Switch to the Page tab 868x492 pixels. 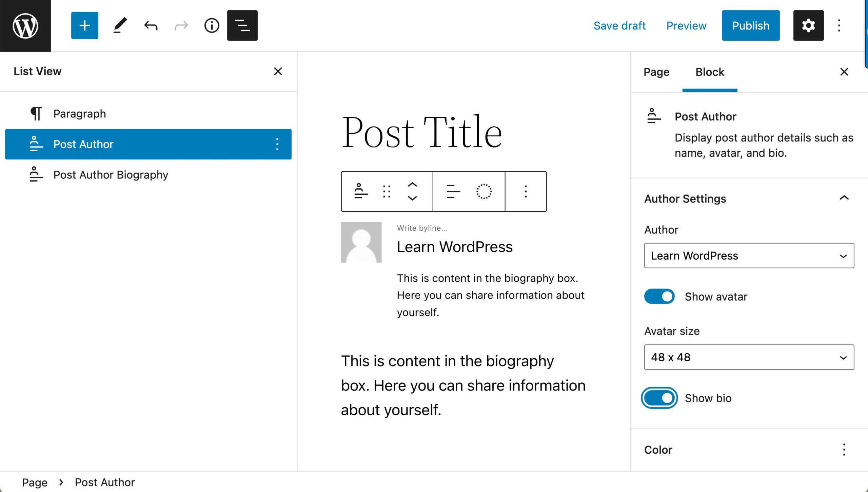(656, 72)
